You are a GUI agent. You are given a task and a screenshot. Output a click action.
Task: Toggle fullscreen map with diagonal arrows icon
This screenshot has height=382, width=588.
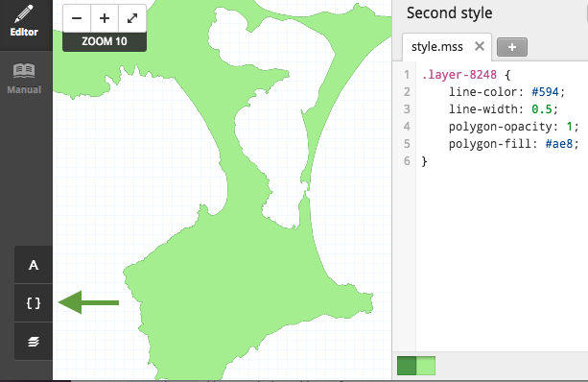(132, 18)
